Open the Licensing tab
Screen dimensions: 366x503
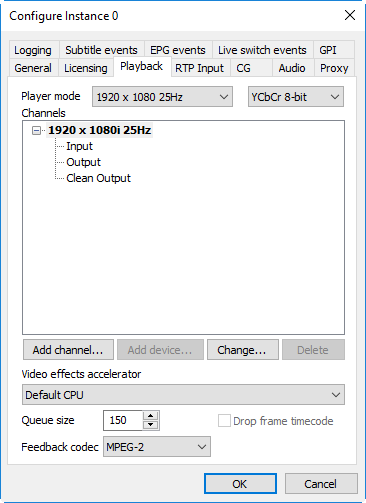pyautogui.click(x=86, y=68)
